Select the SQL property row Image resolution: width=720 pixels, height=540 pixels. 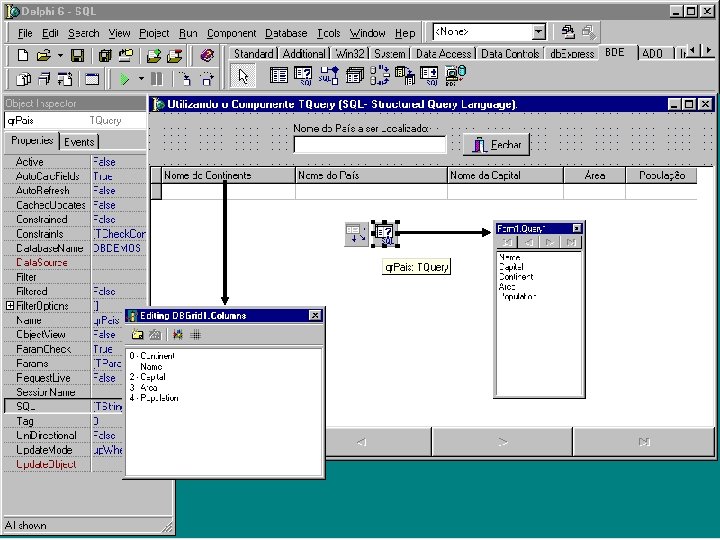click(63, 406)
